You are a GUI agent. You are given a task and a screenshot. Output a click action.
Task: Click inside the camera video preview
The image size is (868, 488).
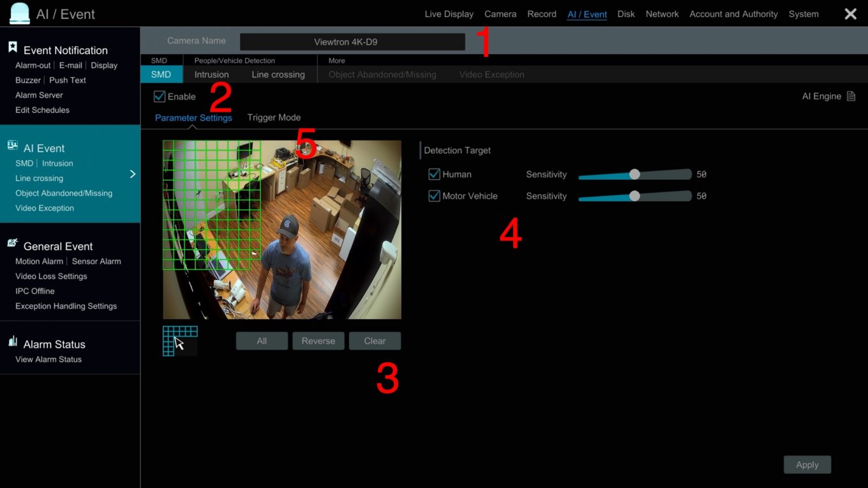pos(282,230)
